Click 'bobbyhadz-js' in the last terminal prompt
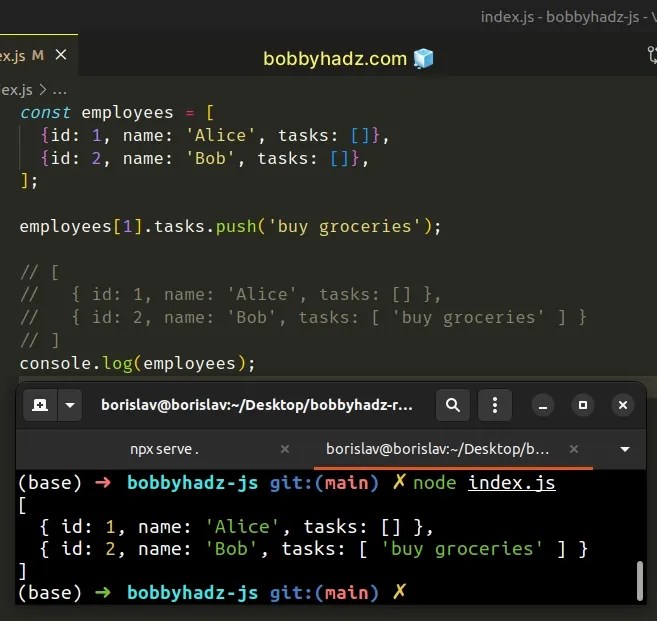This screenshot has width=657, height=621. point(192,593)
